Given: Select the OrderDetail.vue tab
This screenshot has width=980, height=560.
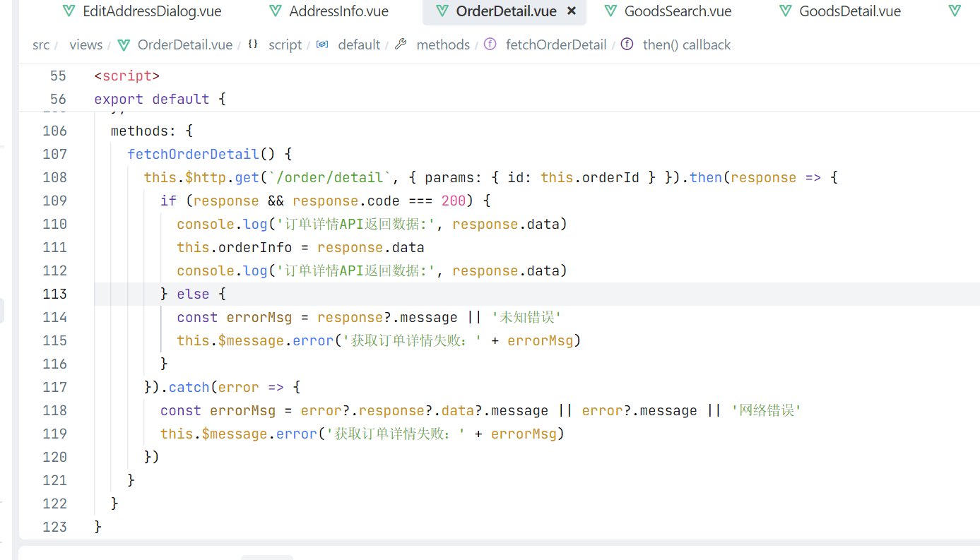Looking at the screenshot, I should (504, 11).
